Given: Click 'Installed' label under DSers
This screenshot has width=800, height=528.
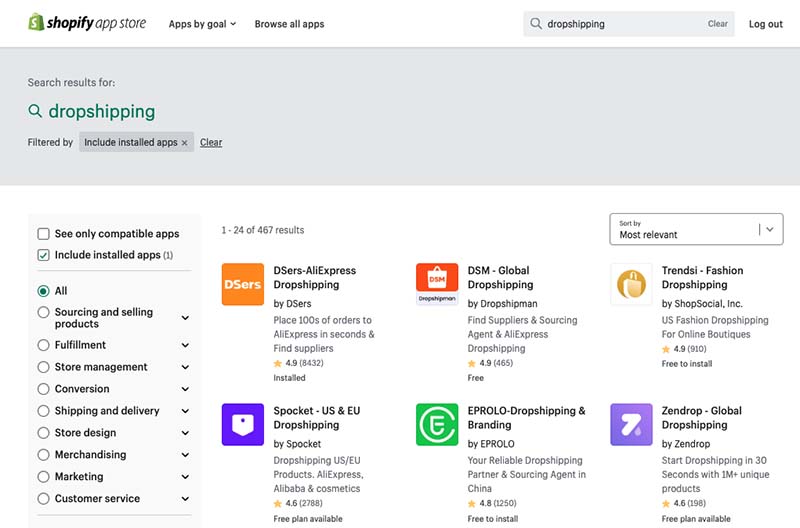Looking at the screenshot, I should (289, 378).
